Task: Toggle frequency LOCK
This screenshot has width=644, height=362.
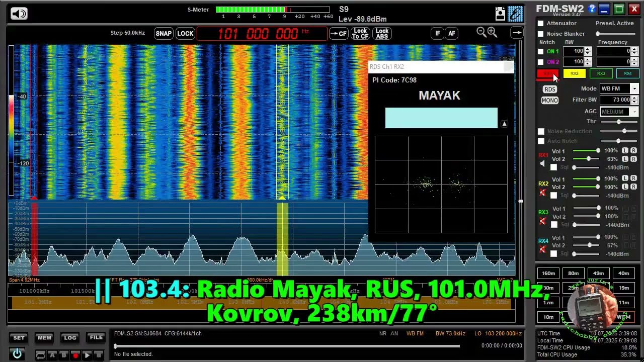Action: (x=185, y=34)
